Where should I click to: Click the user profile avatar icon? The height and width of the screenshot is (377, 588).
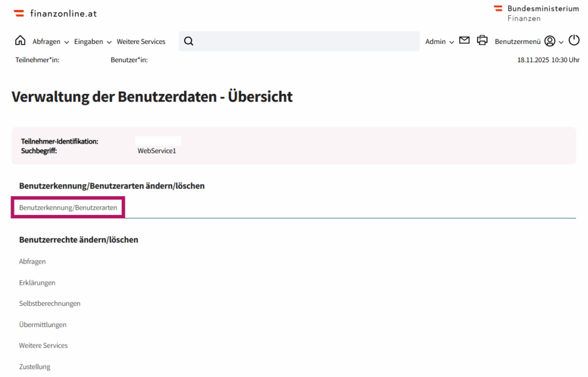[550, 41]
